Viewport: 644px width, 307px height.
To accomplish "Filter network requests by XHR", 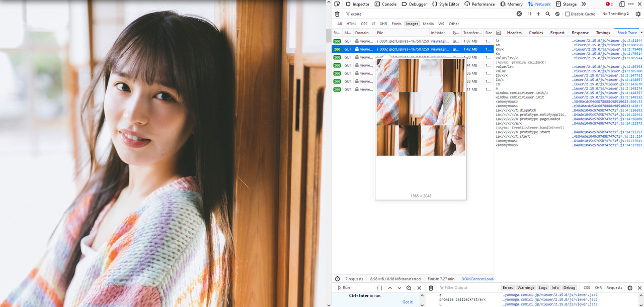I will click(x=384, y=24).
